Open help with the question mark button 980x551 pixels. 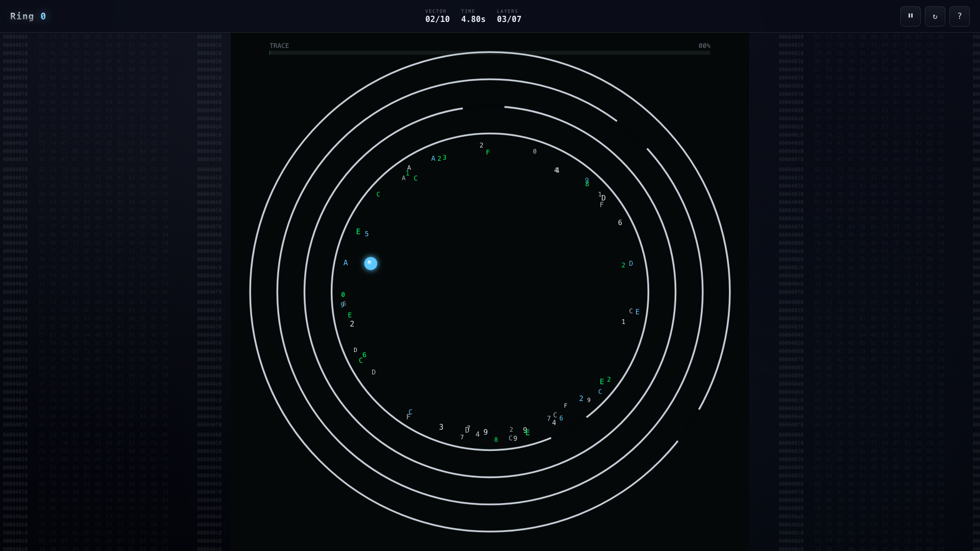(959, 16)
